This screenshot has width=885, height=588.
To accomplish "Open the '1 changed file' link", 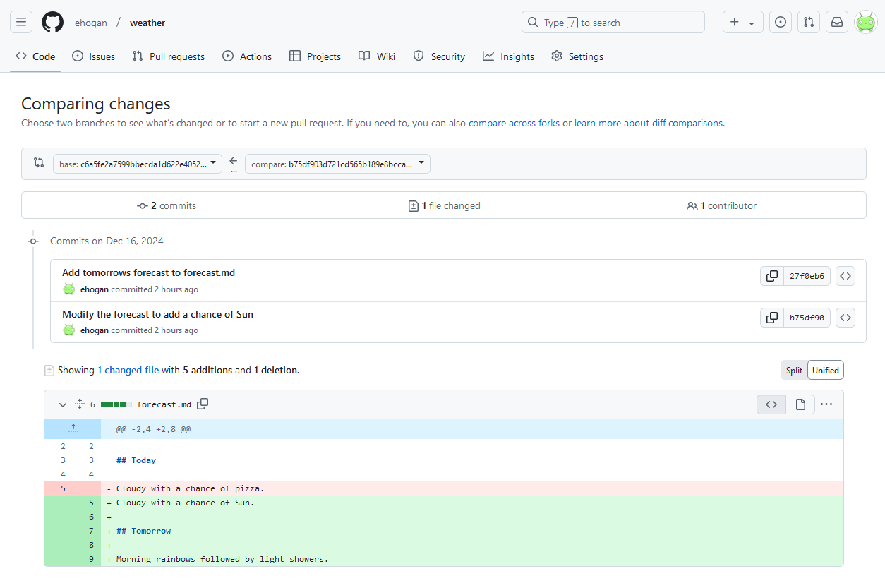I will [x=128, y=370].
